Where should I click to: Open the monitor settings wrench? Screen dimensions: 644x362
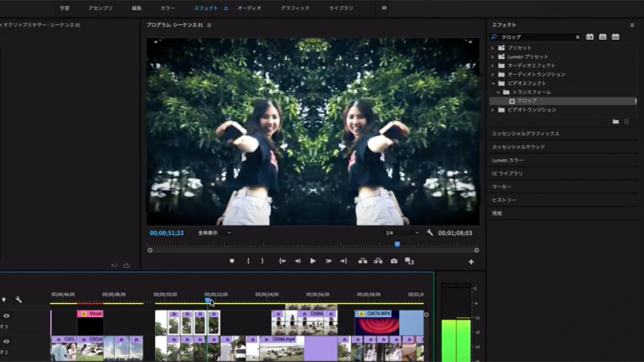point(430,233)
